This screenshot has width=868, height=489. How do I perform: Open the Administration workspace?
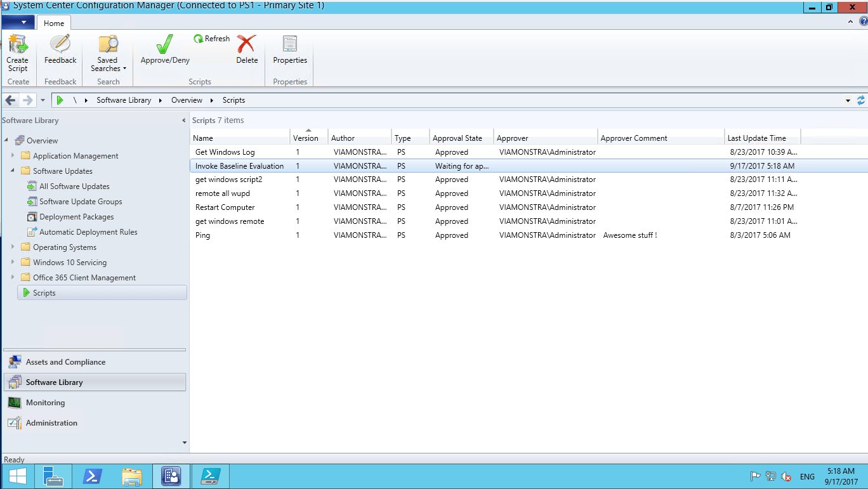tap(95, 423)
